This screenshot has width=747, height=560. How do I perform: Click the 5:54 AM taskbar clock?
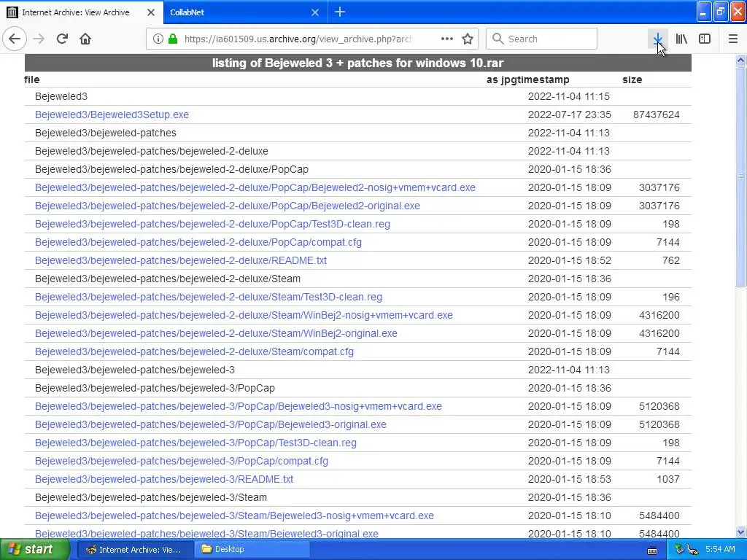[x=720, y=549]
